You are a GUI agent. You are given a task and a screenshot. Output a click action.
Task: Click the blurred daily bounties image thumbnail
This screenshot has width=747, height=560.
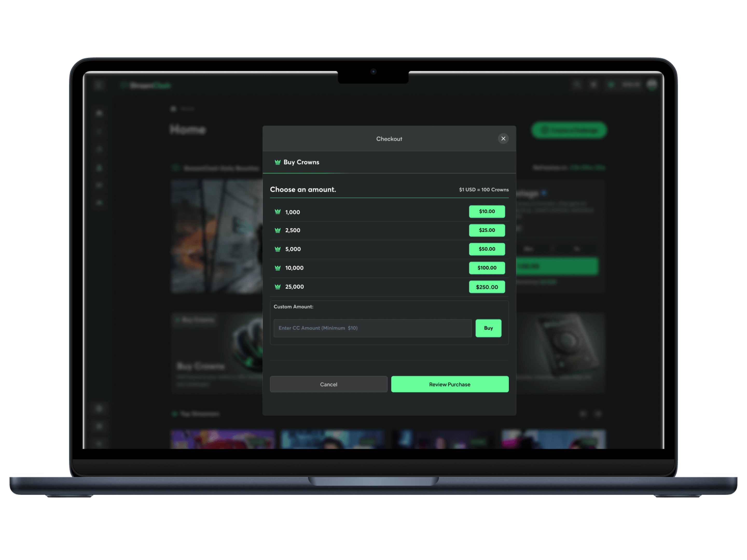click(x=217, y=236)
